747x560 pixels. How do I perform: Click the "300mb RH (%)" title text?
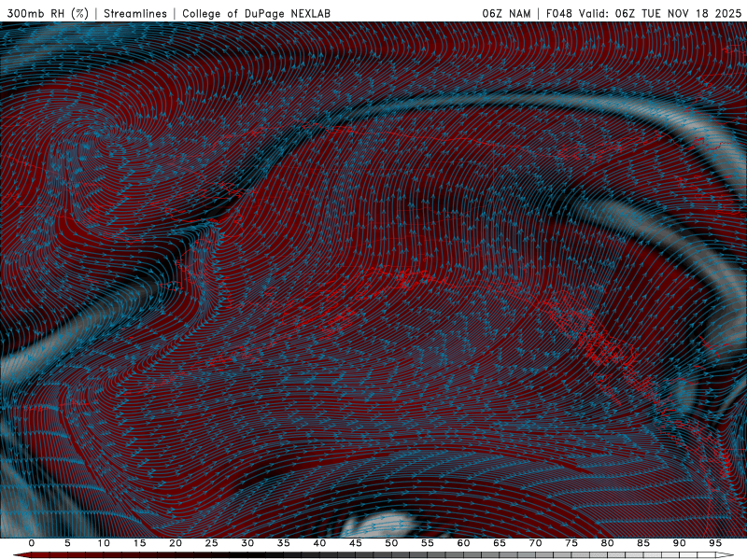coord(49,14)
